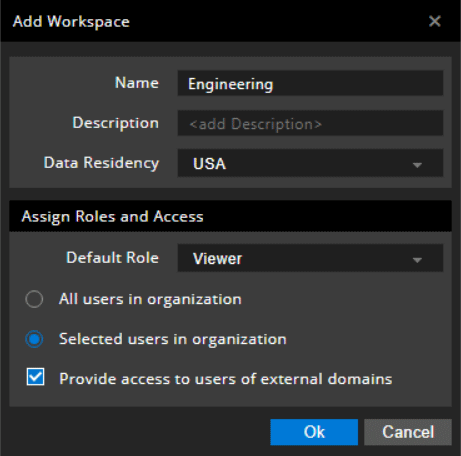The height and width of the screenshot is (456, 461).
Task: Expand the Data Residency dropdown arrow
Action: pos(417,164)
